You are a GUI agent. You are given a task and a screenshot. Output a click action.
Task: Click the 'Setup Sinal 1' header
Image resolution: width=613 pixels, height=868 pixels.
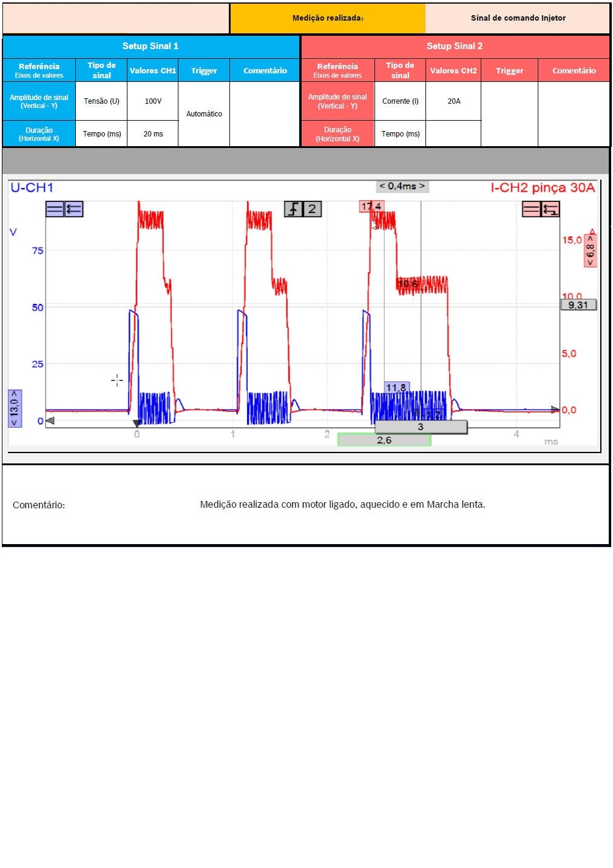[151, 46]
